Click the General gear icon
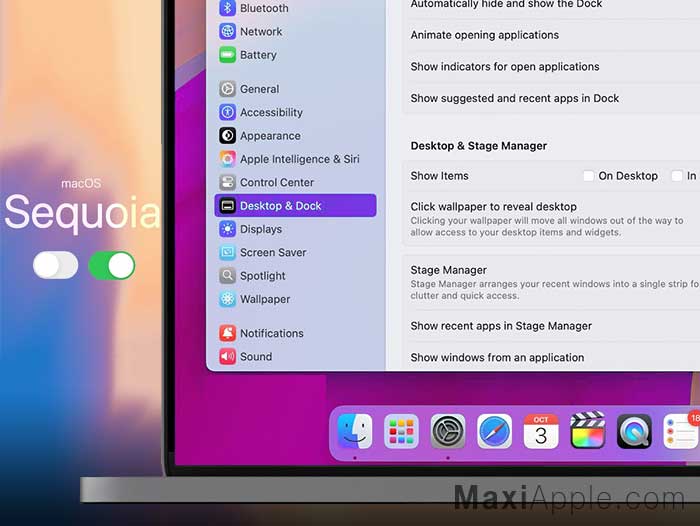The image size is (700, 526). tap(227, 89)
